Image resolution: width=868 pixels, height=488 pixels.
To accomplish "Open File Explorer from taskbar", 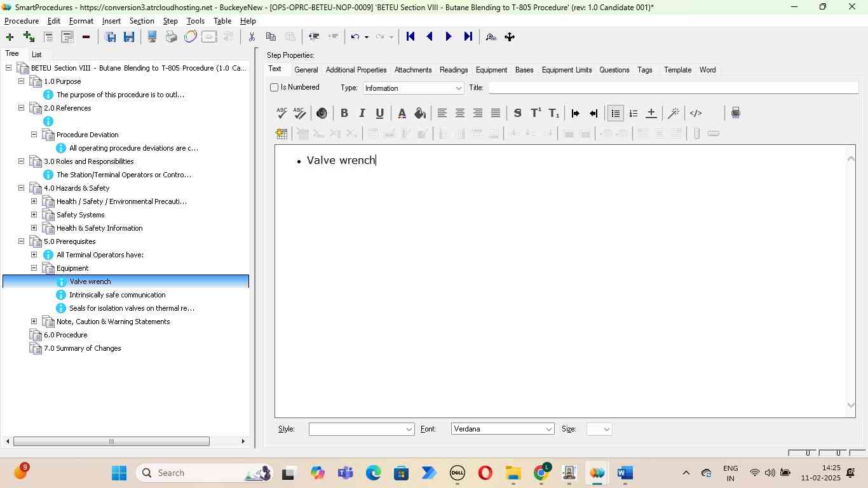I will click(x=513, y=473).
